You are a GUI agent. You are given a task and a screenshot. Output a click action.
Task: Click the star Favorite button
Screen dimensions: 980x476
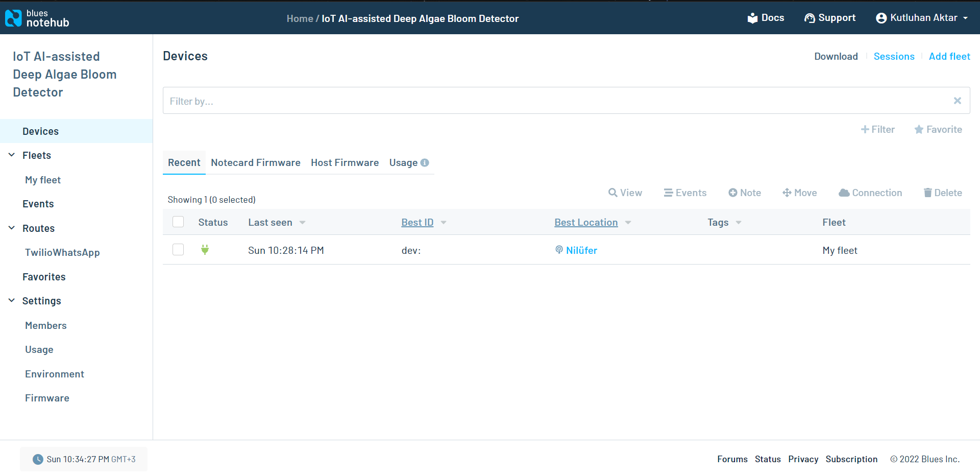pyautogui.click(x=938, y=129)
